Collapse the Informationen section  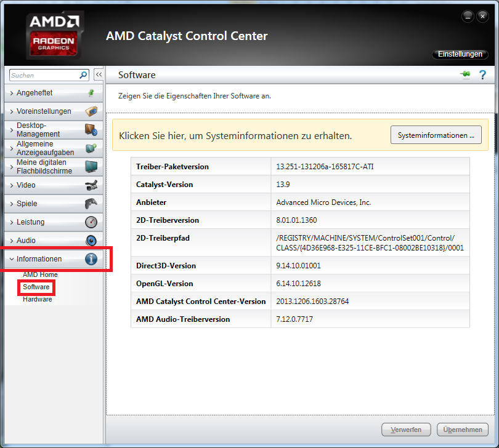[54, 259]
